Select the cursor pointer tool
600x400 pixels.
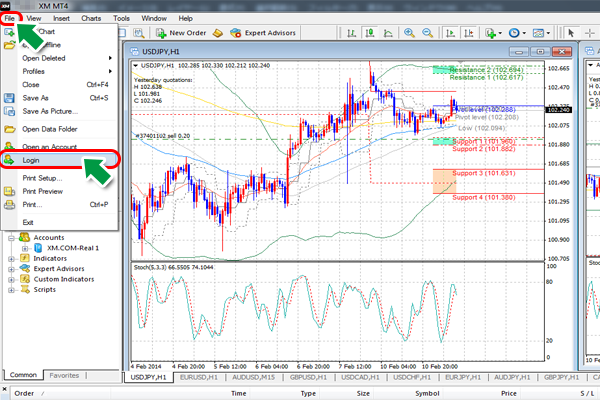[571, 33]
